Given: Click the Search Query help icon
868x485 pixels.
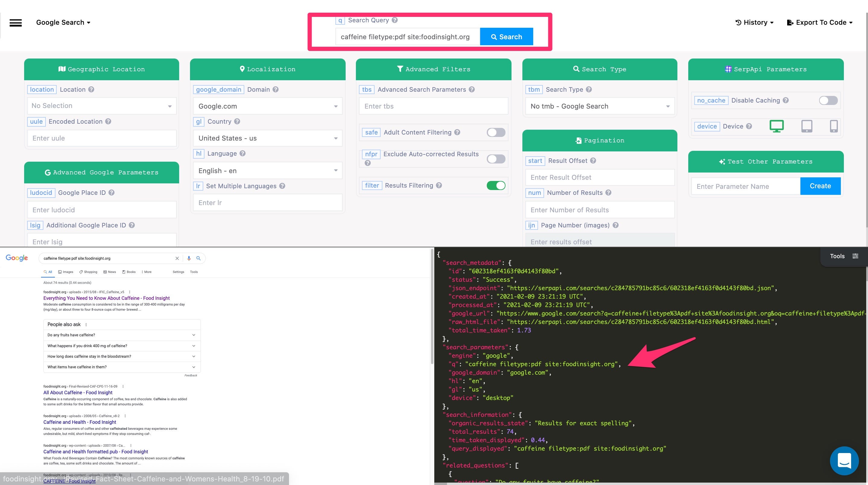Looking at the screenshot, I should (394, 20).
